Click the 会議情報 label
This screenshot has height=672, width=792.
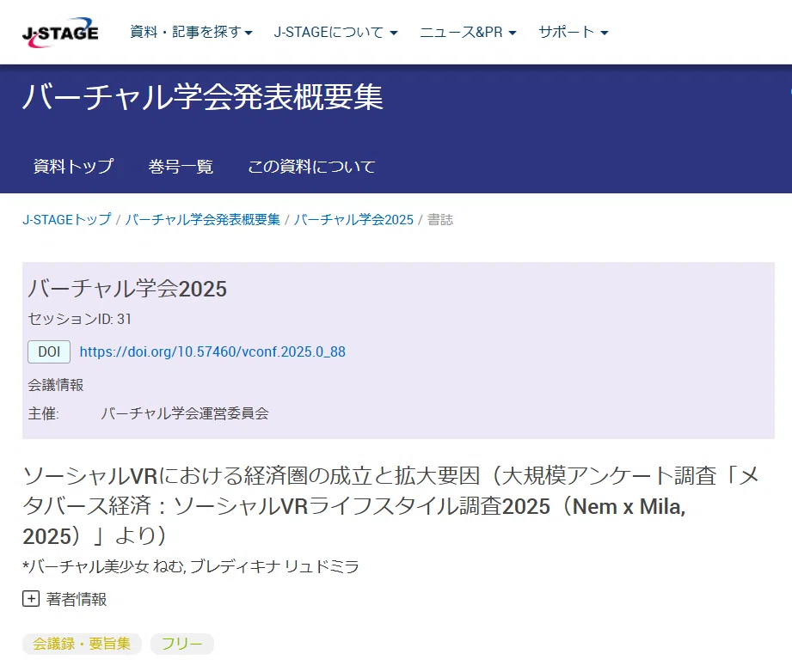coord(56,385)
